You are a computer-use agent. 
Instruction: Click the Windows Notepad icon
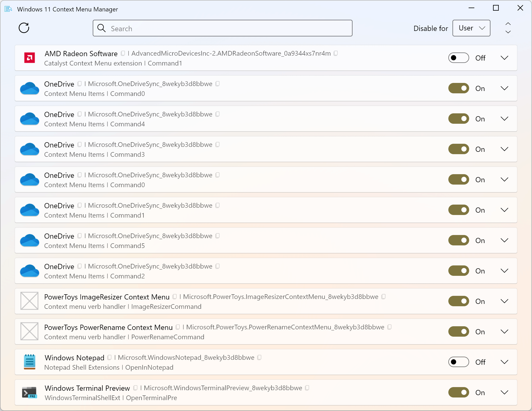pos(29,362)
